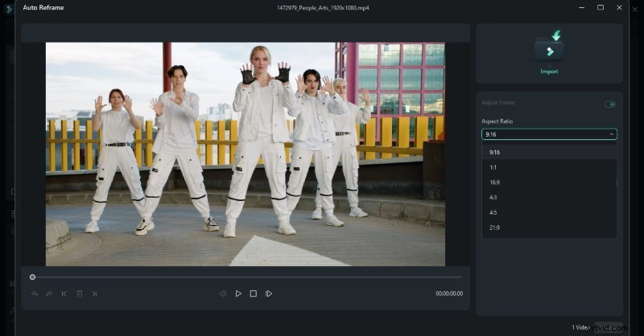Click the Aspect Ratio label
644x336 pixels.
pos(497,121)
